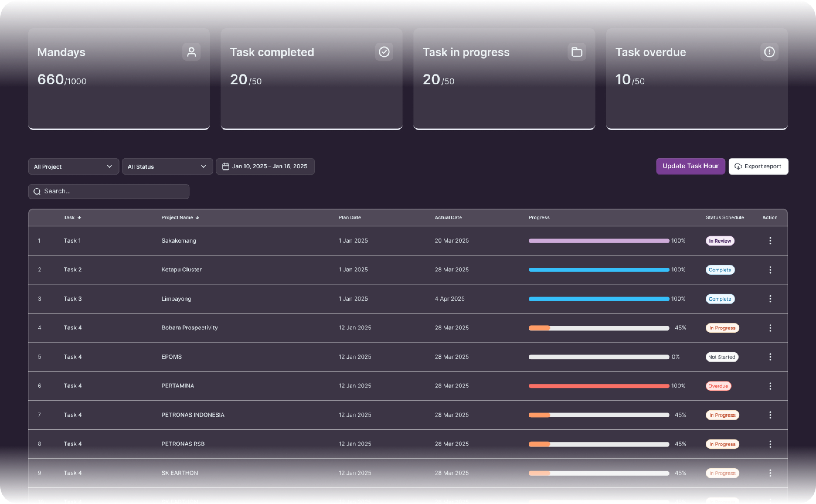The image size is (816, 504).
Task: Click the Export report button
Action: [758, 166]
